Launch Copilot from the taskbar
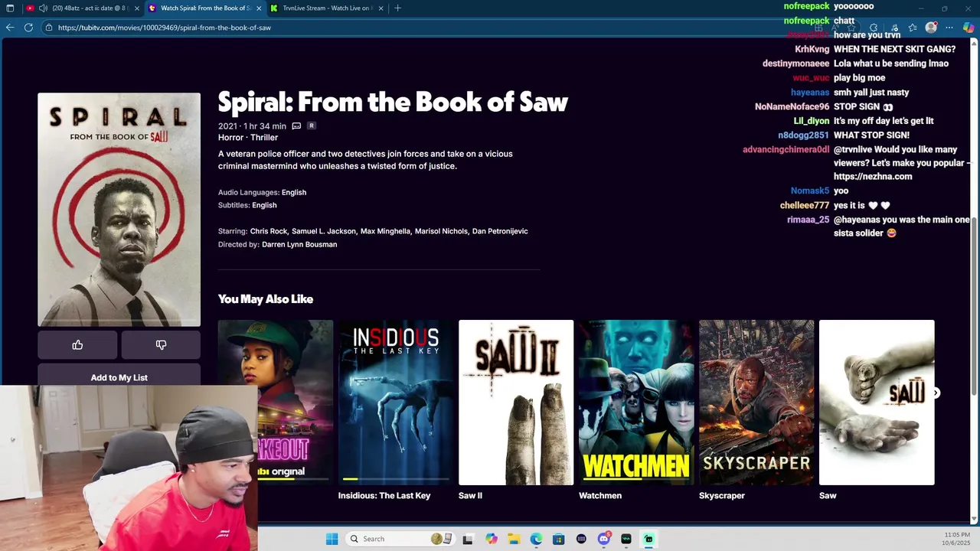This screenshot has height=551, width=980. [491, 539]
